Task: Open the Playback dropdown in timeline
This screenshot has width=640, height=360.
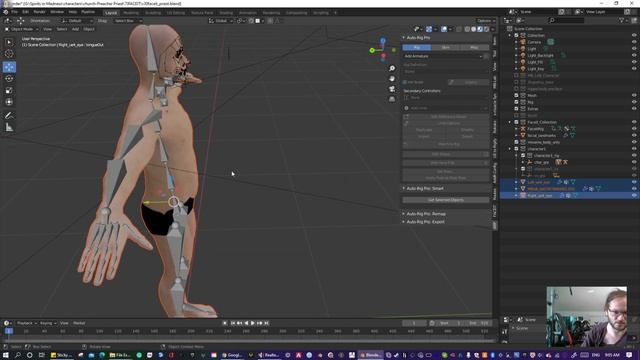Action: 27,323
